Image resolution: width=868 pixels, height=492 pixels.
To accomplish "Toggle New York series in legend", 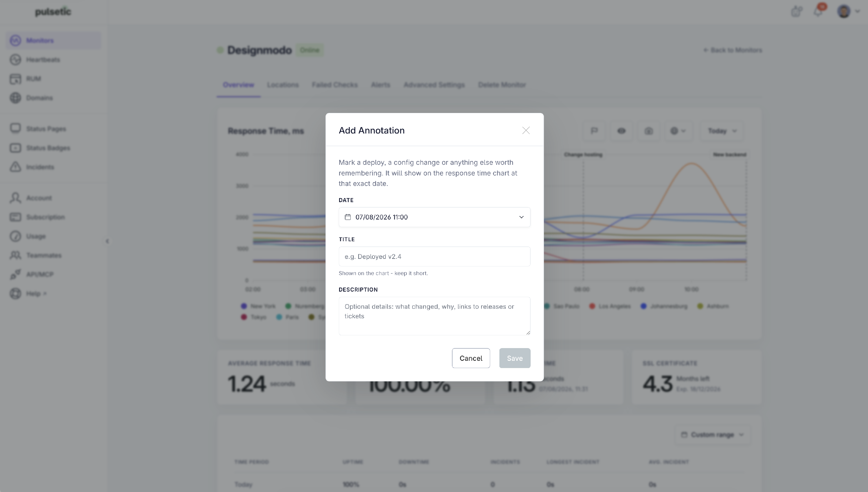I will (x=258, y=306).
